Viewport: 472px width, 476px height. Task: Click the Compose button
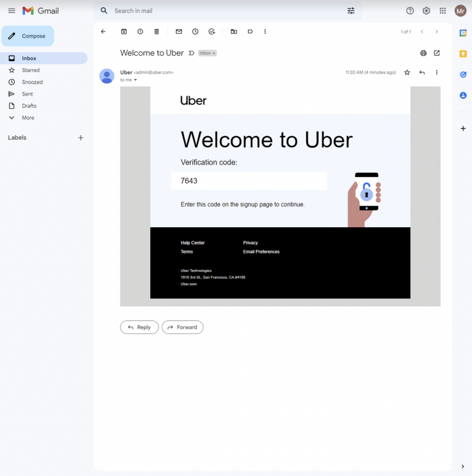(27, 36)
